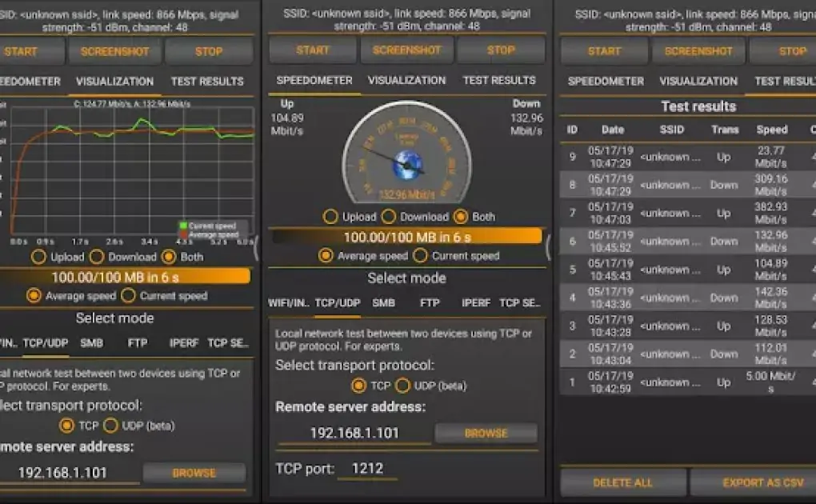Screen dimensions: 816x504
Task: Select Download radio under the speed graph
Action: coord(97,257)
